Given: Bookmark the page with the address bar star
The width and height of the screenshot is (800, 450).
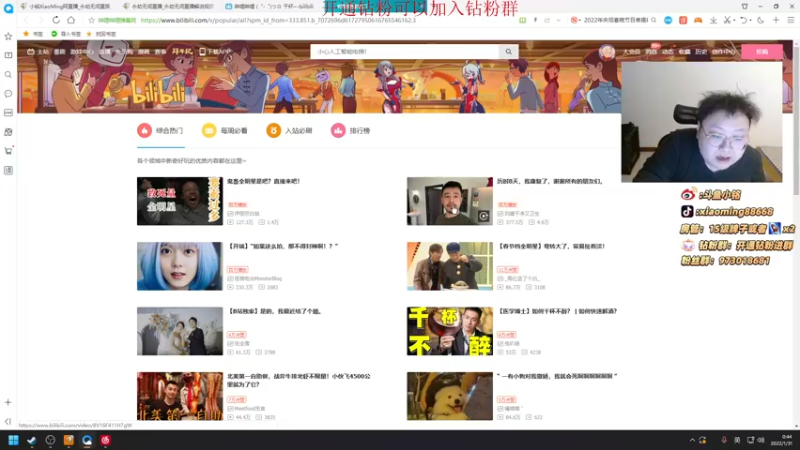Looking at the screenshot, I should pyautogui.click(x=91, y=20).
